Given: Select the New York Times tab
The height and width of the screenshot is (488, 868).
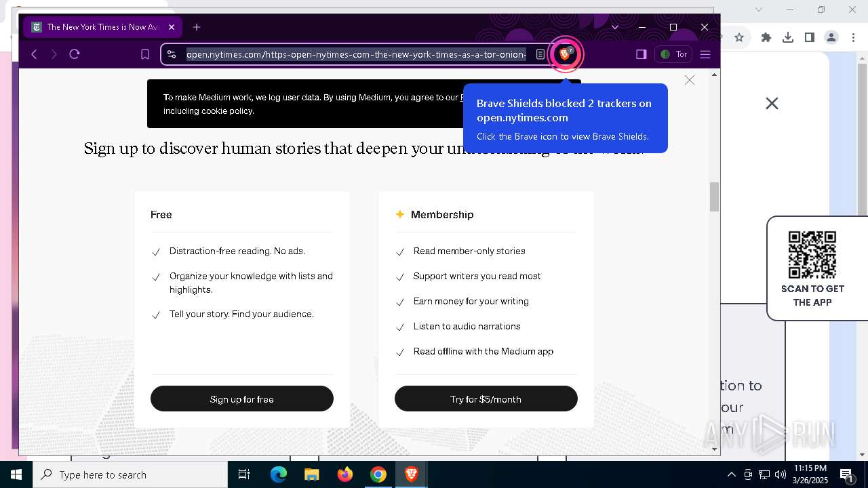Looking at the screenshot, I should [x=102, y=27].
